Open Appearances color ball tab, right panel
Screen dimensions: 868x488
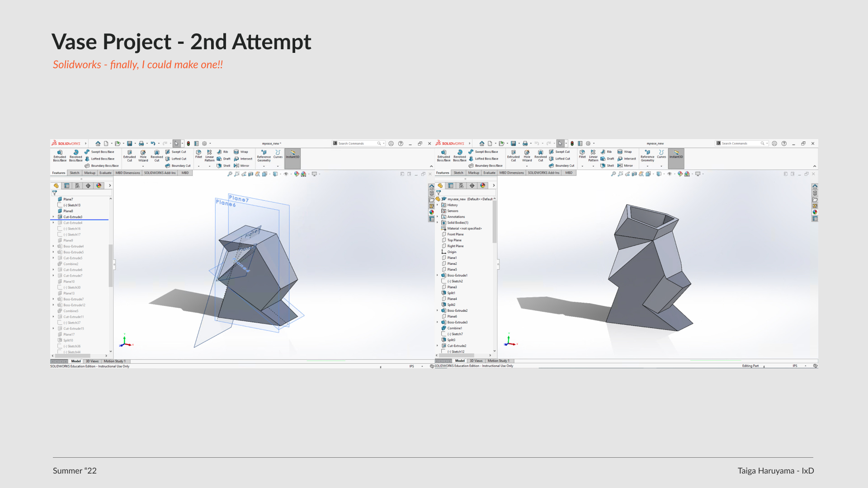pos(482,186)
